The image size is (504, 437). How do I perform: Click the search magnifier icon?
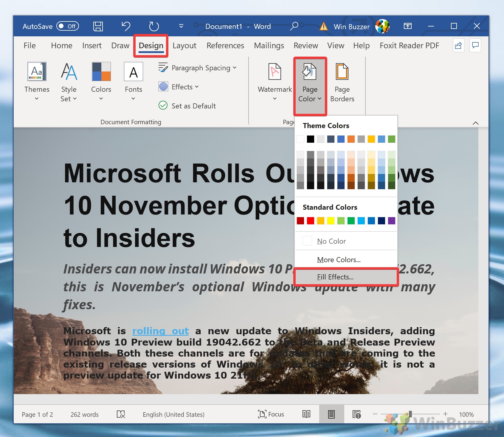[294, 26]
